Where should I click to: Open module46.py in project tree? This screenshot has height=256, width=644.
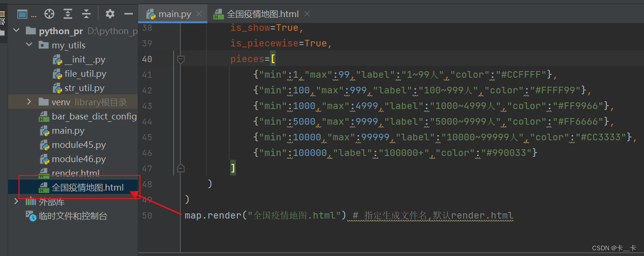click(x=79, y=159)
